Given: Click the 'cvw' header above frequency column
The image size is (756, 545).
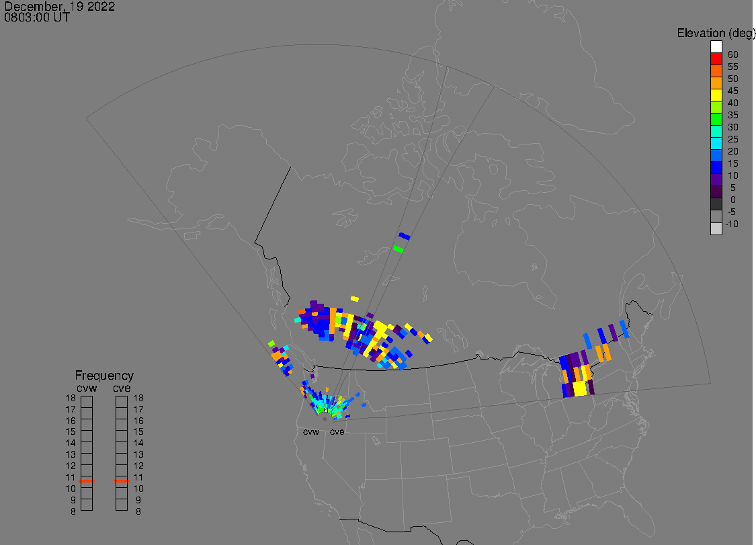Looking at the screenshot, I should [87, 388].
